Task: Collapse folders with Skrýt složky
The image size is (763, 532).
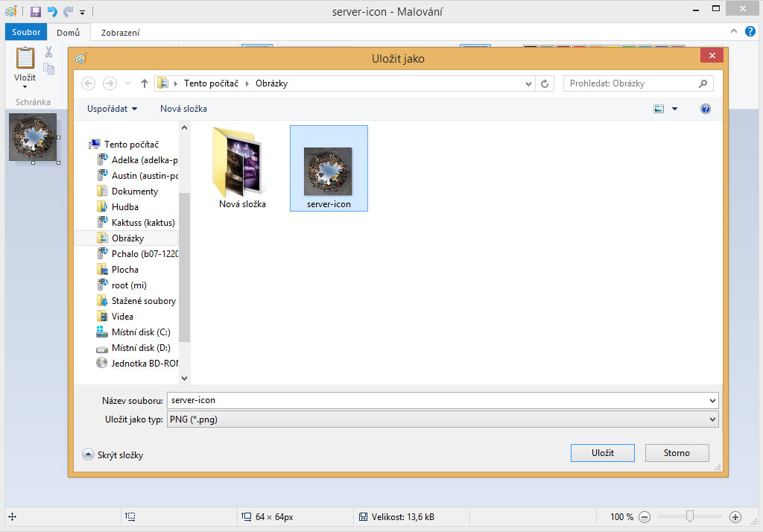Action: click(x=113, y=455)
